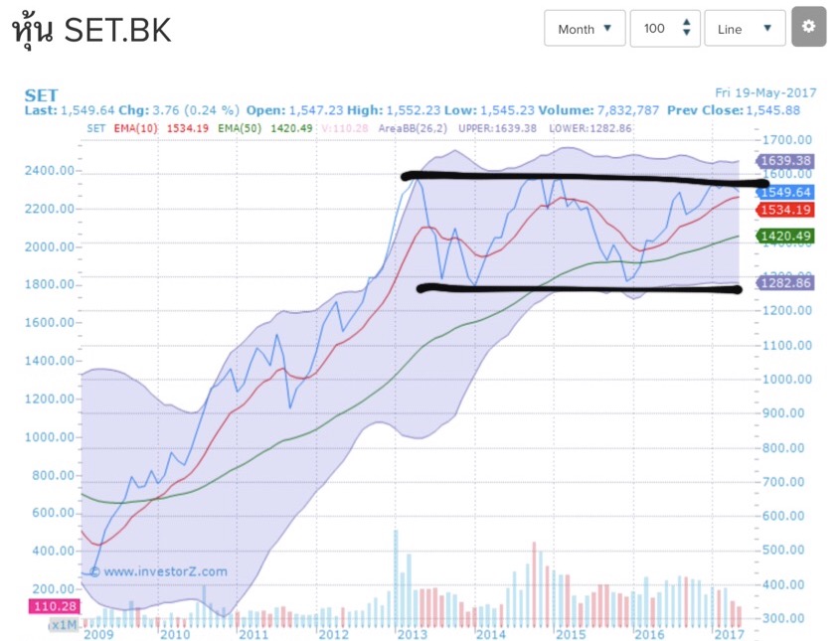Viewport: 840px width, 641px height.
Task: Open the Line chart type dropdown
Action: point(745,29)
